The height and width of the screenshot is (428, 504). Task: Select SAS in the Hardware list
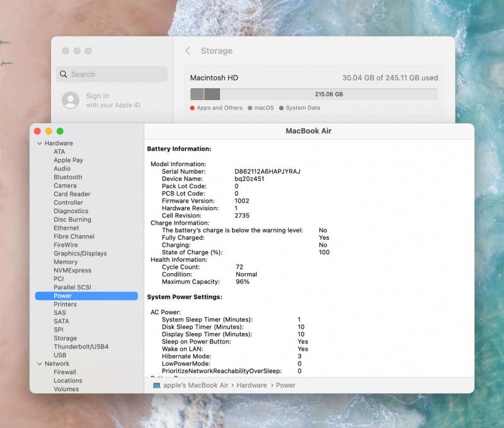tap(60, 313)
